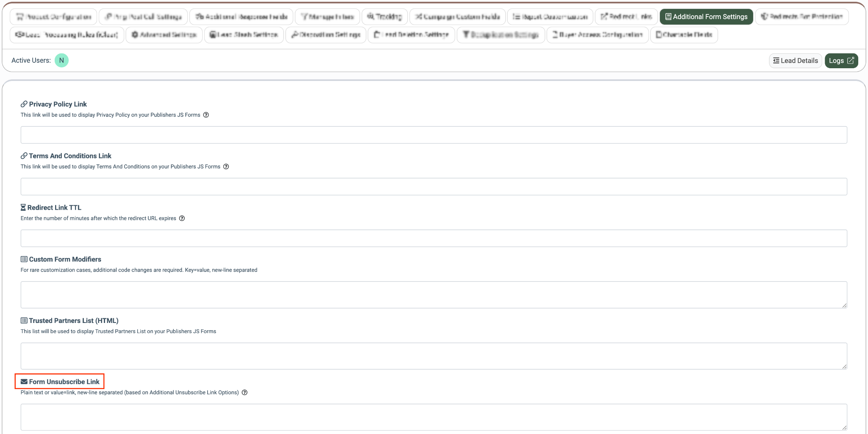
Task: Click help icon beside Form Unsubscribe Link description
Action: 245,392
